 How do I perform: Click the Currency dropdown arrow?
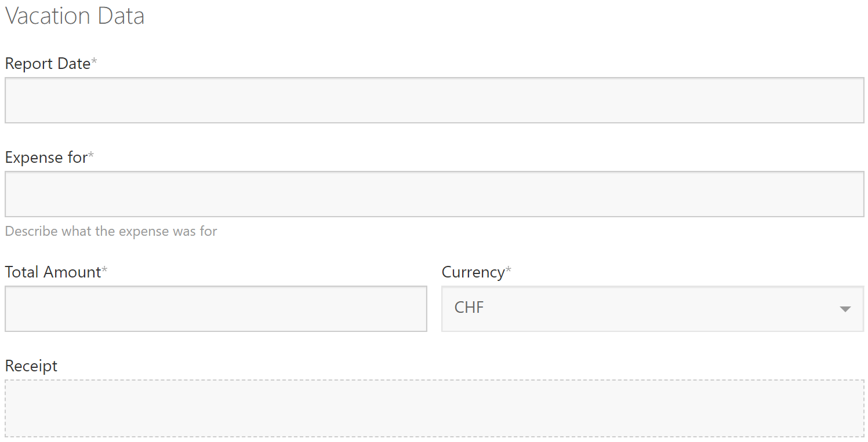(x=845, y=309)
